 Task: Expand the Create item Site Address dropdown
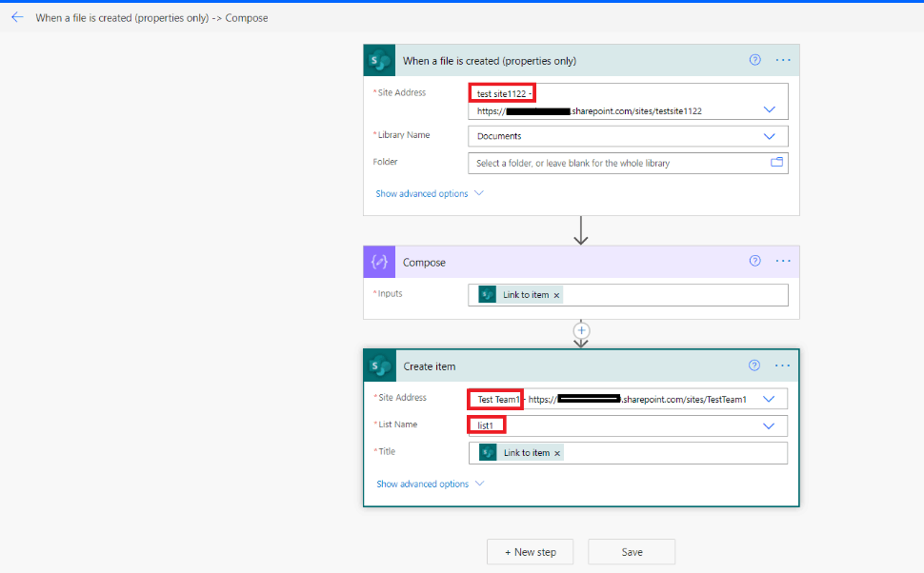(769, 399)
